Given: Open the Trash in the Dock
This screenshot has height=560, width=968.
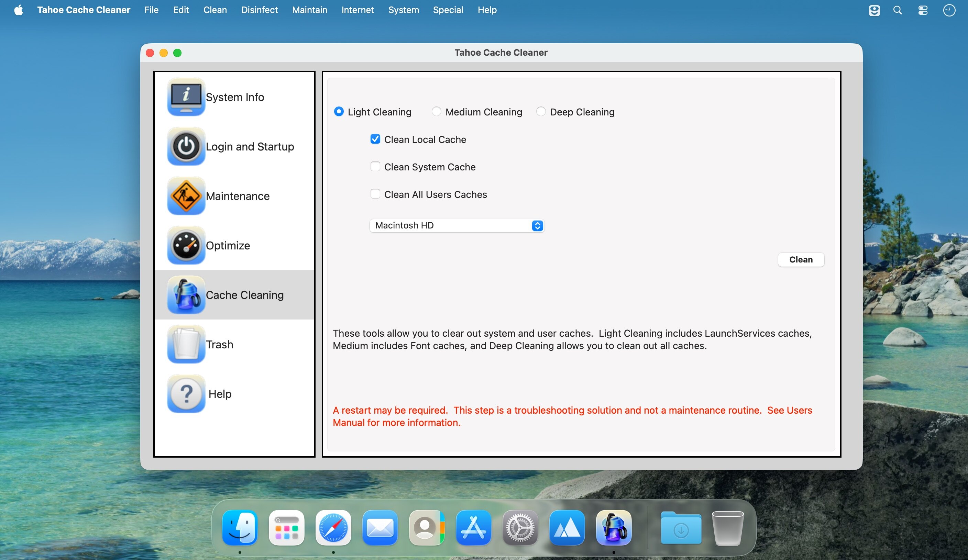Looking at the screenshot, I should pyautogui.click(x=728, y=528).
